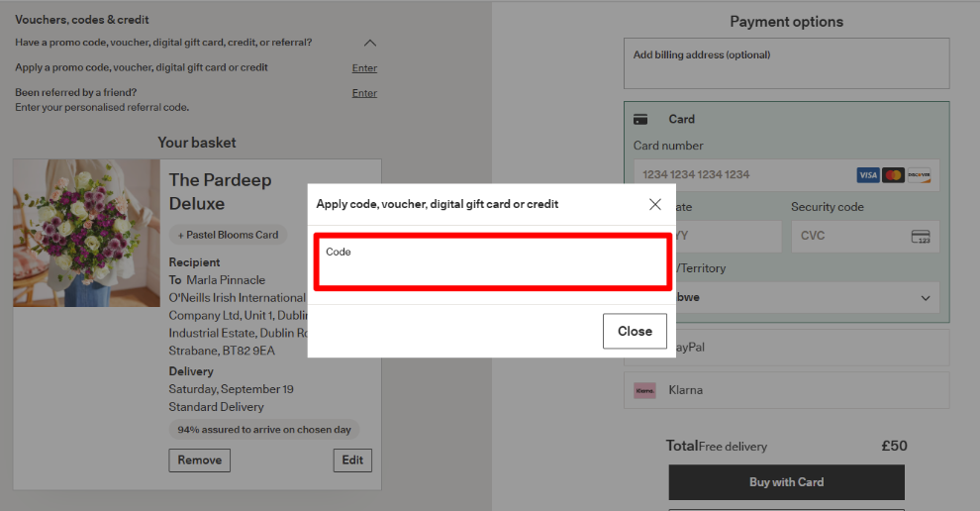Click the CVC card hint icon
This screenshot has height=511, width=980.
click(x=921, y=237)
